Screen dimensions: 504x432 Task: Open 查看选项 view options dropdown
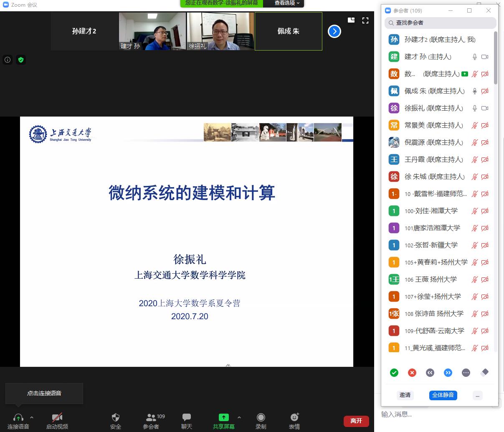pyautogui.click(x=286, y=3)
